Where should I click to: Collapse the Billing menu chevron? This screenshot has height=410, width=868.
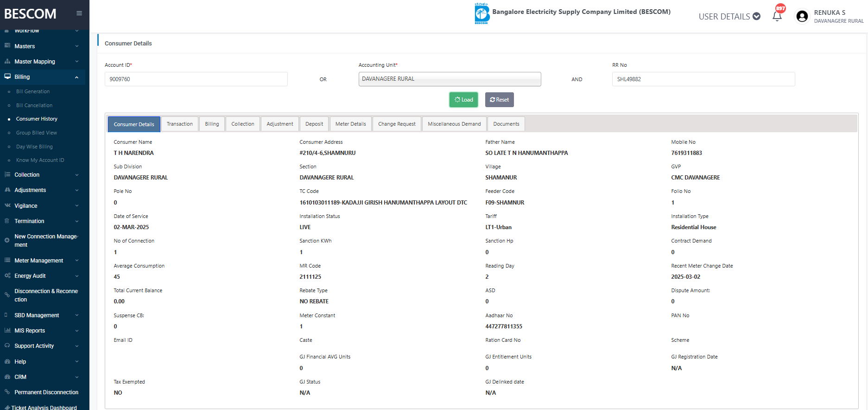tap(77, 77)
